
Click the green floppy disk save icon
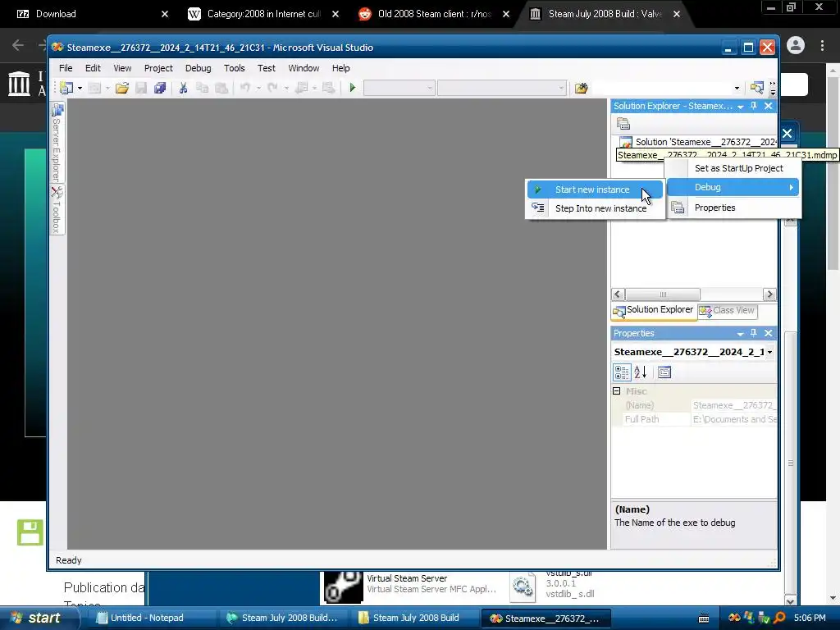tap(30, 532)
